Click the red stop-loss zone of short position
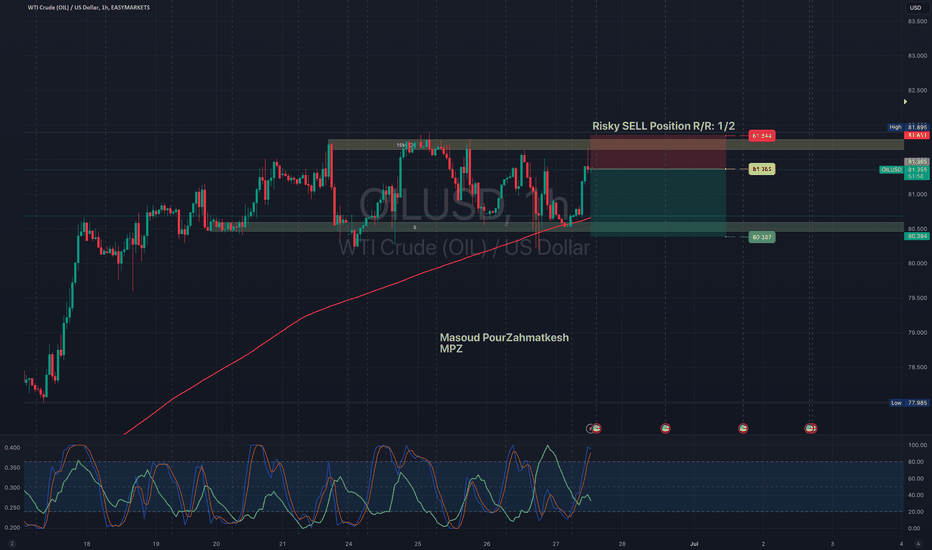 pyautogui.click(x=658, y=152)
